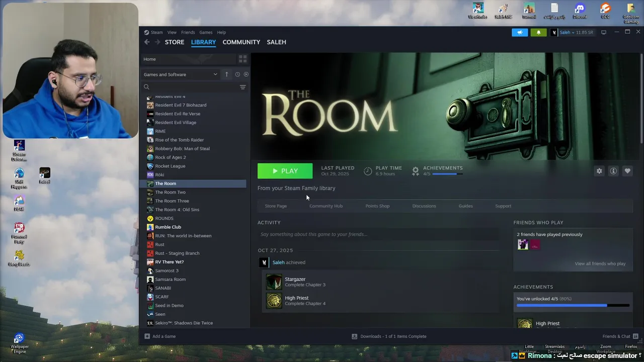Open the Downloads status at the bottom
The image size is (644, 362).
click(x=389, y=336)
